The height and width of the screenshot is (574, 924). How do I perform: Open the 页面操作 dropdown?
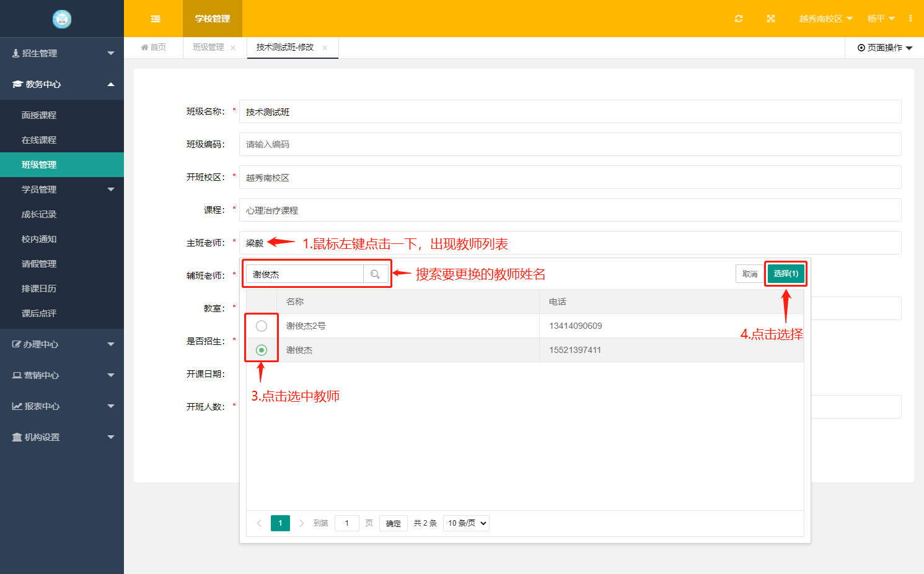pyautogui.click(x=884, y=48)
